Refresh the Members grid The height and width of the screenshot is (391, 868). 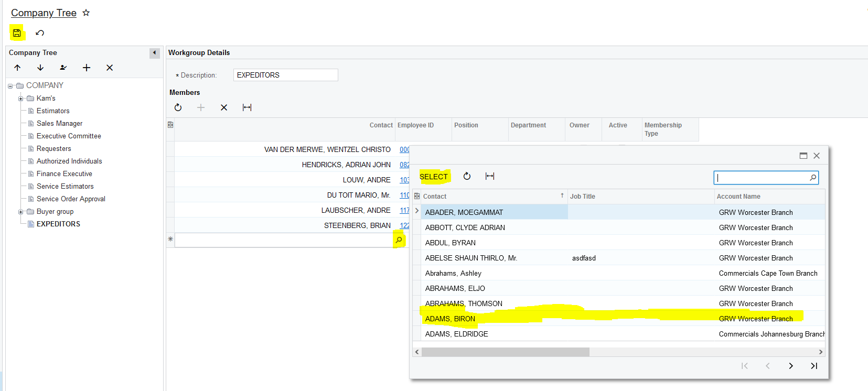178,107
